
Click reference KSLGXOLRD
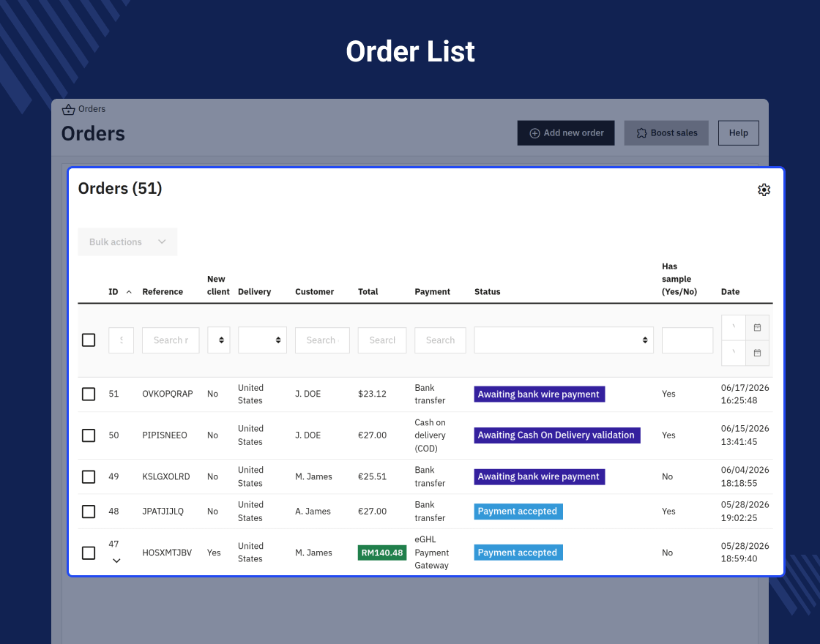(x=165, y=476)
